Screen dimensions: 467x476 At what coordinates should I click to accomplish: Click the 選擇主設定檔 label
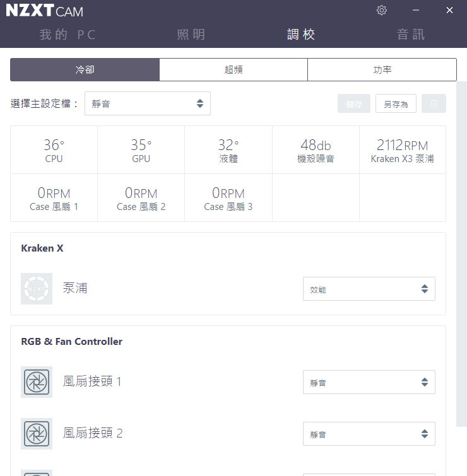point(44,103)
